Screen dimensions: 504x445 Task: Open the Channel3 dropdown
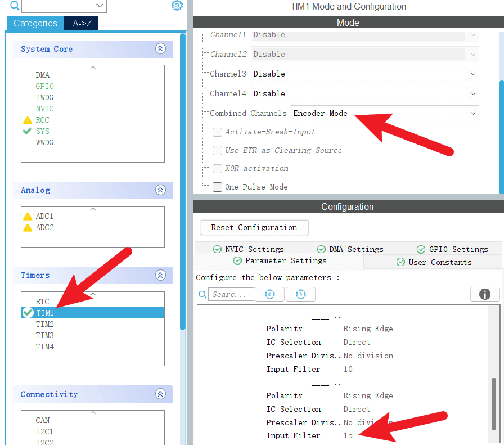pyautogui.click(x=364, y=74)
